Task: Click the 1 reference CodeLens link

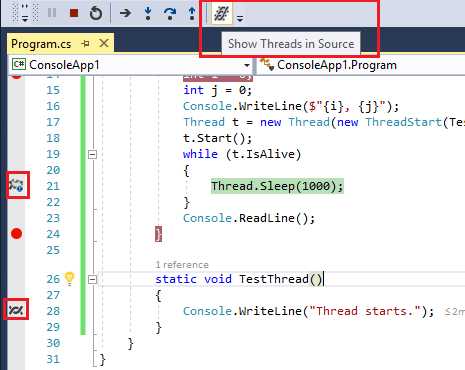Action: tap(182, 265)
